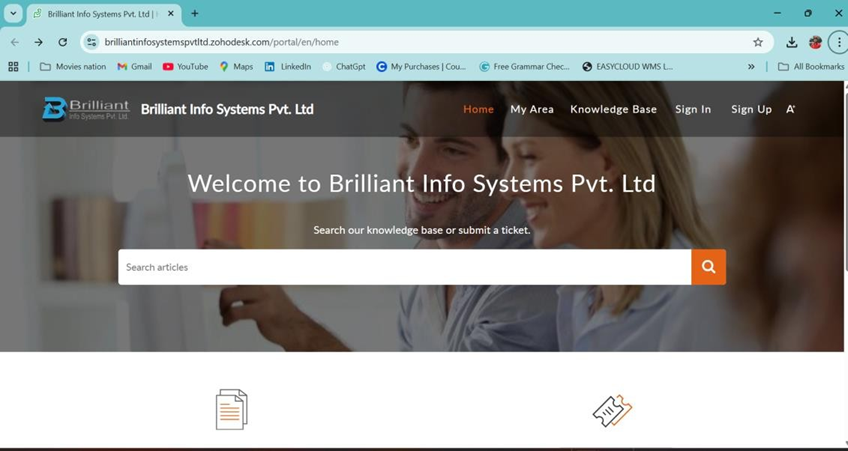
Task: Click the ticket icon below the banner
Action: (612, 410)
